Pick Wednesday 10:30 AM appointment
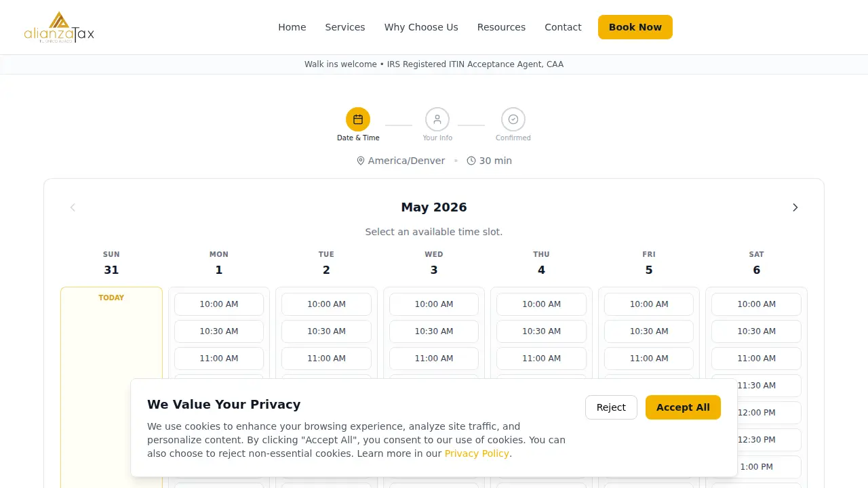The height and width of the screenshot is (488, 868). (x=434, y=331)
